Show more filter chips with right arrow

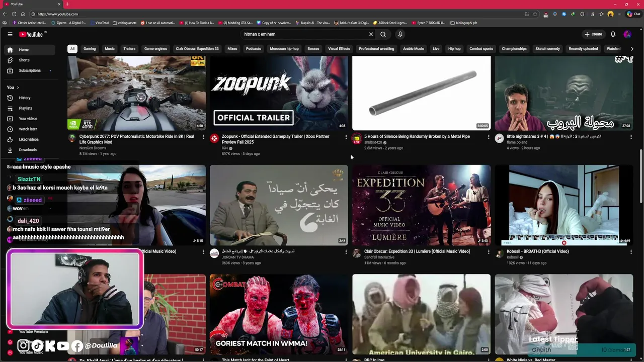tap(632, 49)
